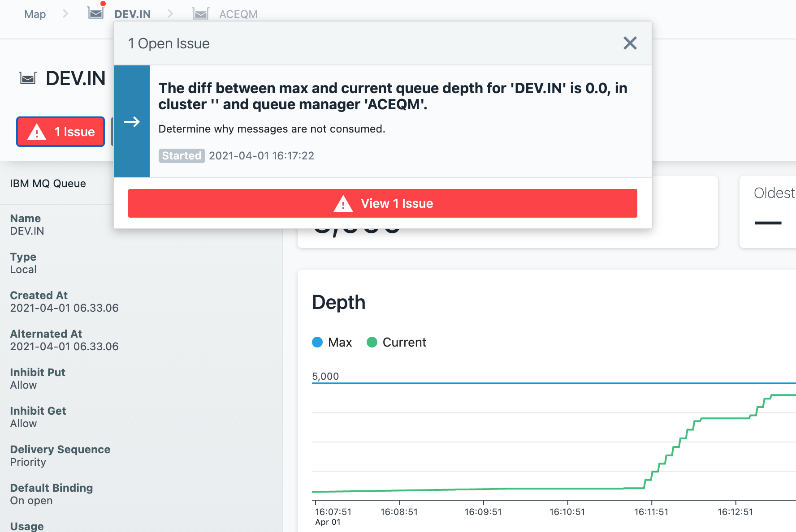Click the Inhibit Put Allow value
This screenshot has height=532, width=796.
23,385
